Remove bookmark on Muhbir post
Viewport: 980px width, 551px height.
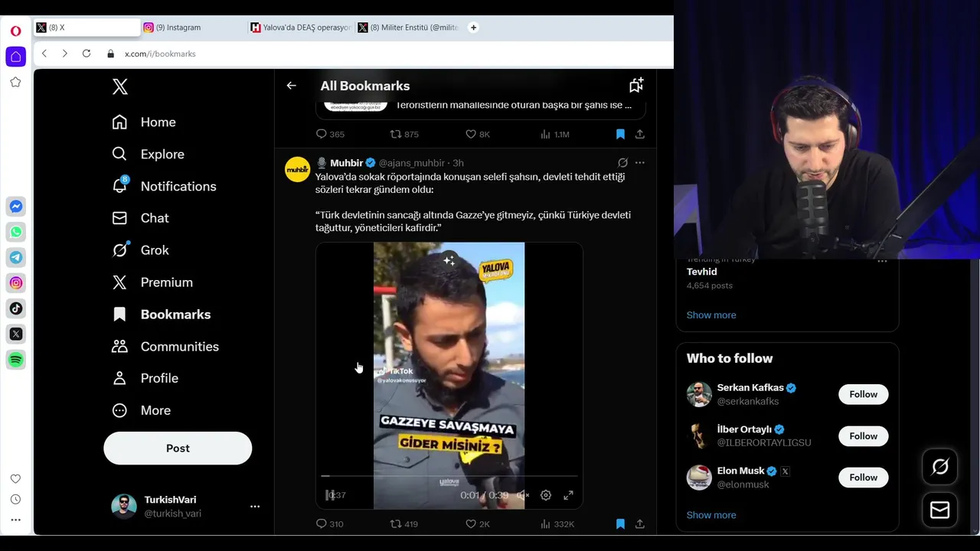coord(620,524)
